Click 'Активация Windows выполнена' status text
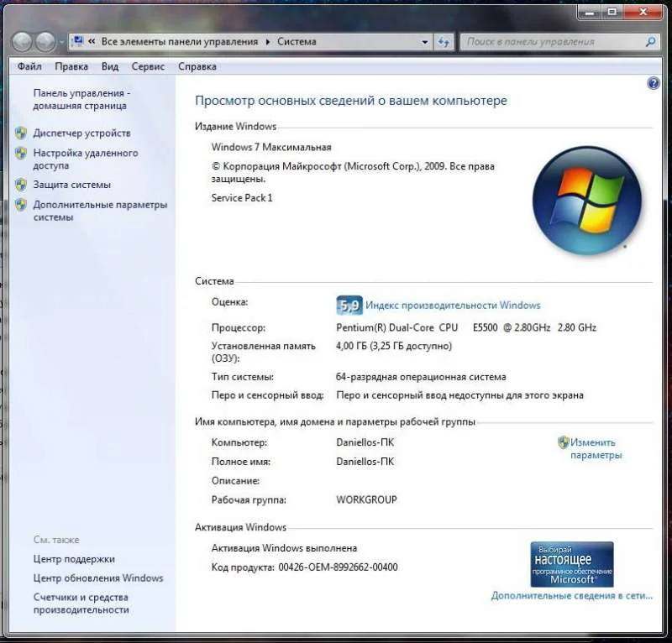The width and height of the screenshot is (672, 643). click(284, 548)
